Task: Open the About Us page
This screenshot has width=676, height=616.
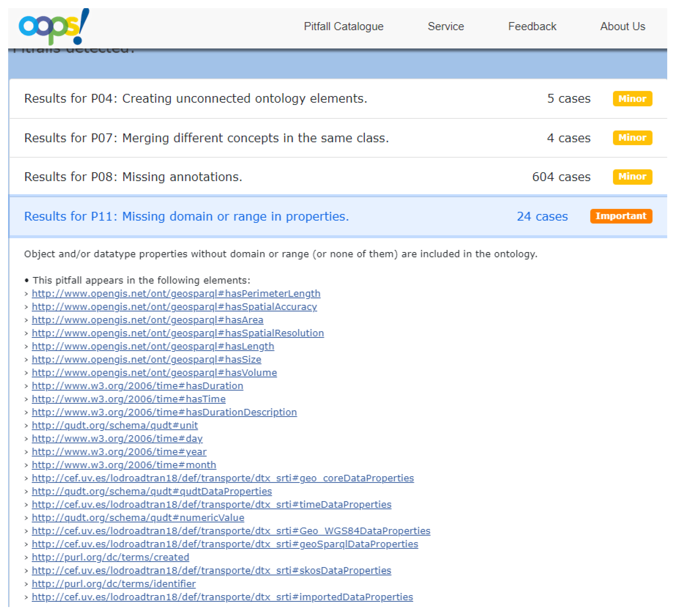Action: tap(622, 26)
